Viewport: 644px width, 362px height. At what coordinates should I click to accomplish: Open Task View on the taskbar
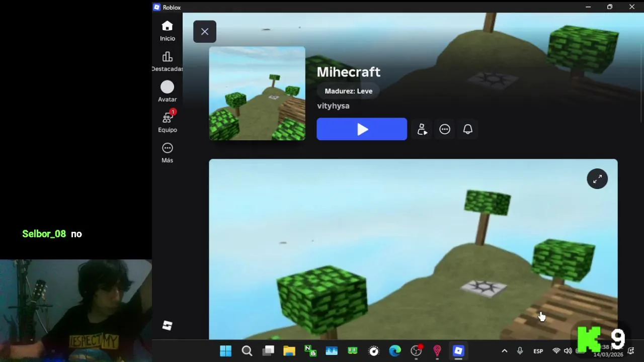pos(268,351)
